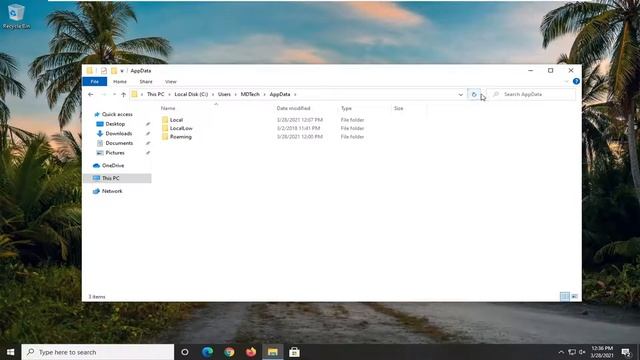Click Local Disk (C:) in address path
This screenshot has height=360, width=640.
click(191, 94)
